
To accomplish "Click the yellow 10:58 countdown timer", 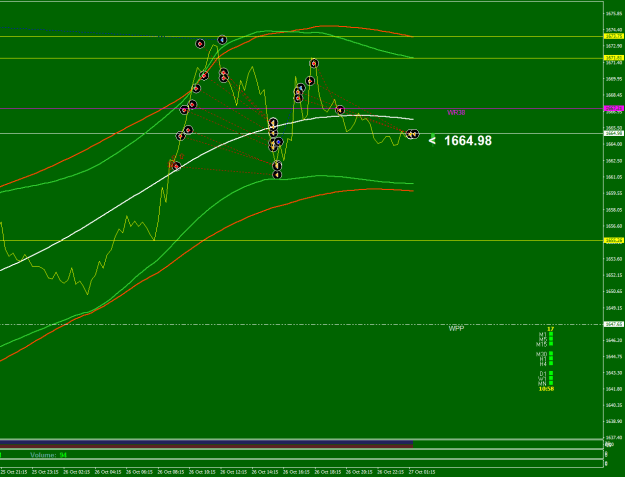I will click(546, 389).
